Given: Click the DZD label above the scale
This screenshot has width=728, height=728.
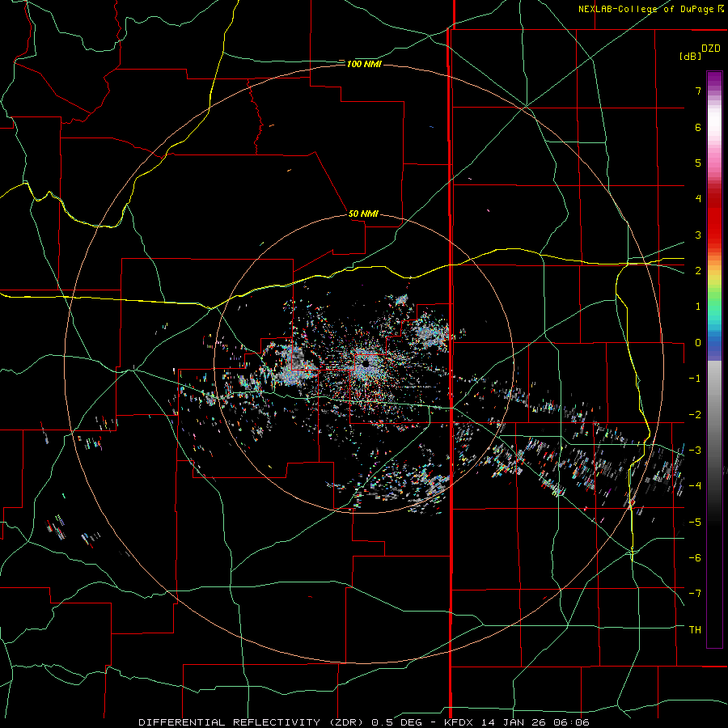Looking at the screenshot, I should click(711, 49).
